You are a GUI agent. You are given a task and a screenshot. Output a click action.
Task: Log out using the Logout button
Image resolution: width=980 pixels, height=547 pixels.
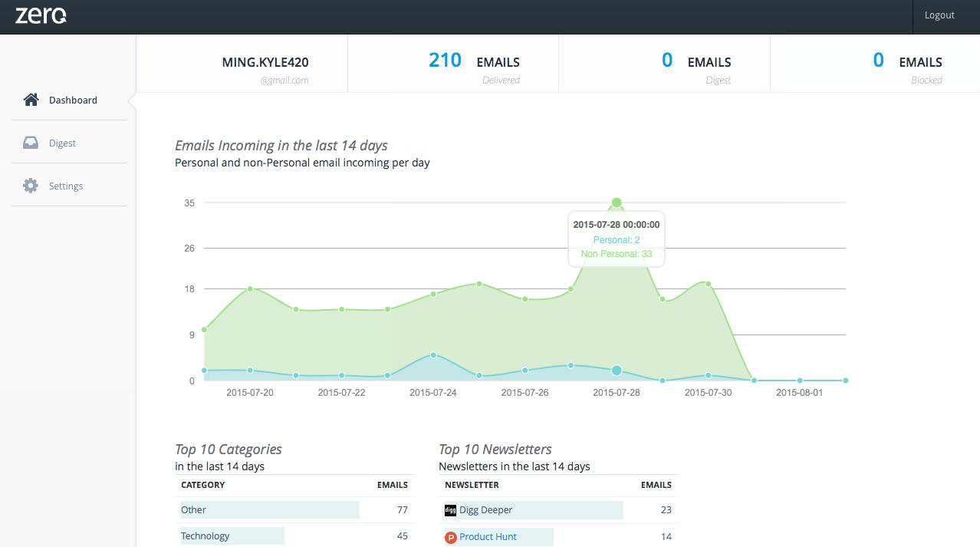[939, 15]
